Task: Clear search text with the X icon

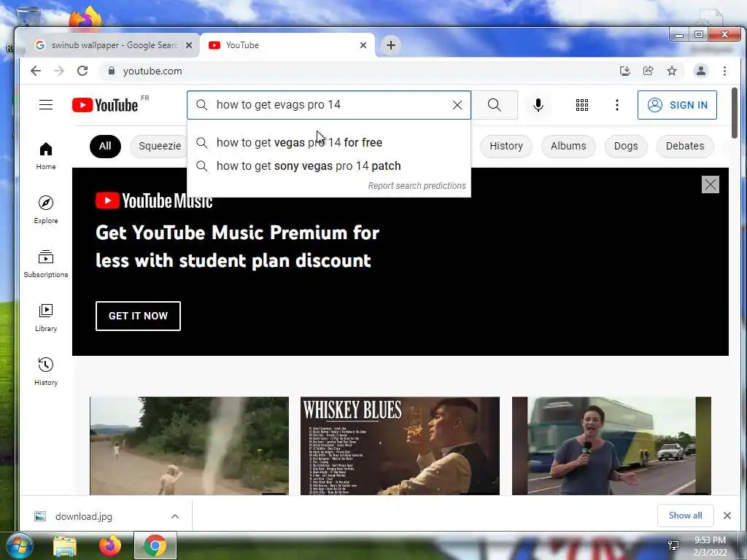Action: [x=457, y=105]
